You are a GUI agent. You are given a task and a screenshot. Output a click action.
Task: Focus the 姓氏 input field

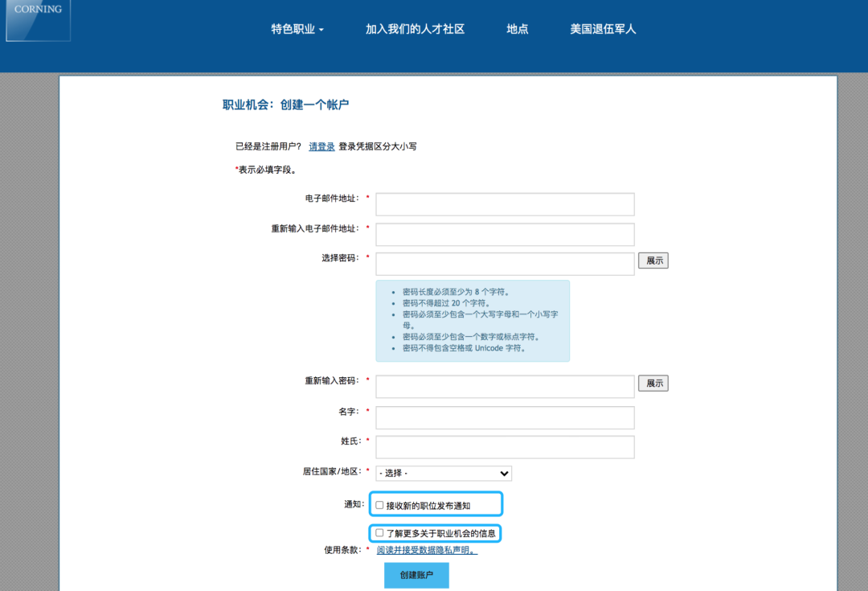(x=505, y=447)
